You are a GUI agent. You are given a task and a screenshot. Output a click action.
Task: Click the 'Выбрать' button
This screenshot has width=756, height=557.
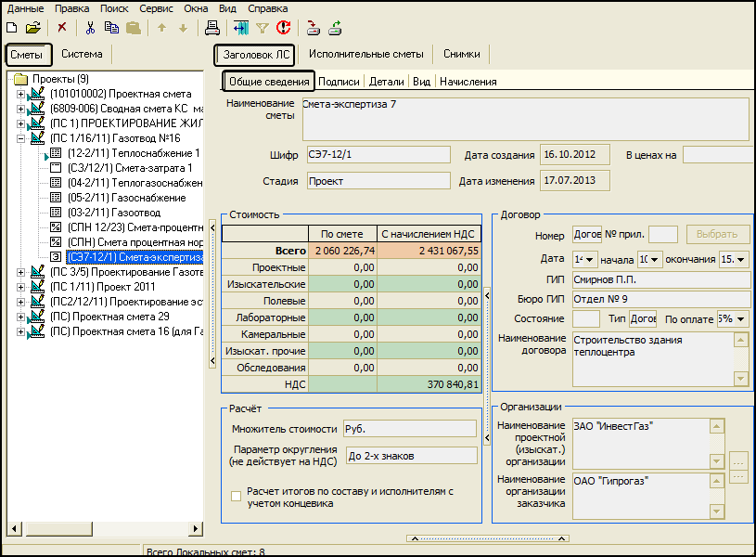point(717,235)
